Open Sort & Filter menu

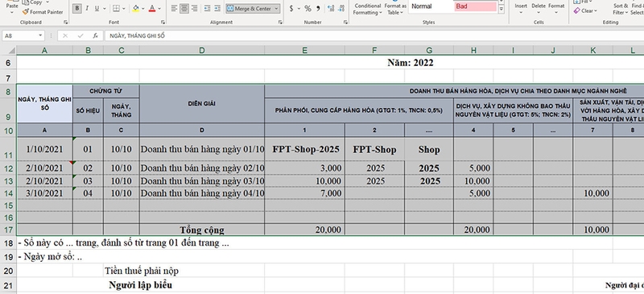(x=620, y=8)
